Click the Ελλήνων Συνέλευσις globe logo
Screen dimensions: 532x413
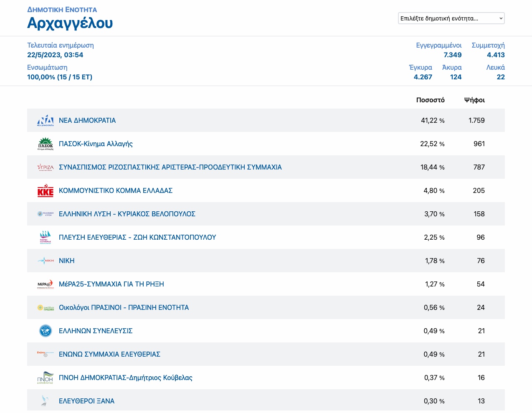coord(45,331)
